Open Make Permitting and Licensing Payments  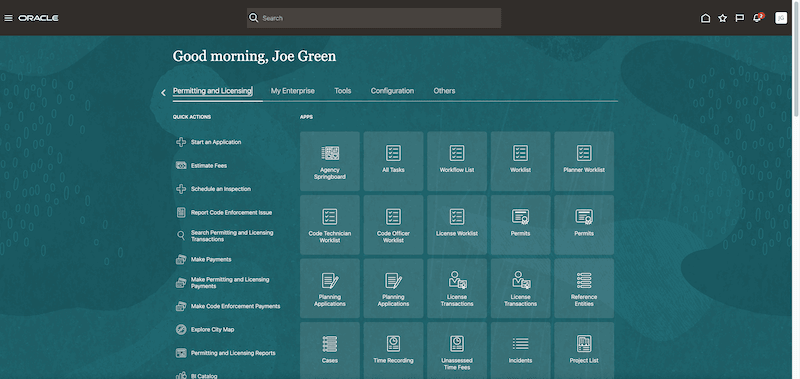point(223,283)
